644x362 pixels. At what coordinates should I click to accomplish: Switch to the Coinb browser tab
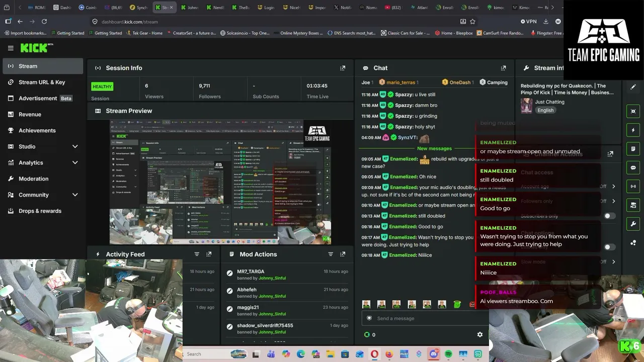click(88, 8)
